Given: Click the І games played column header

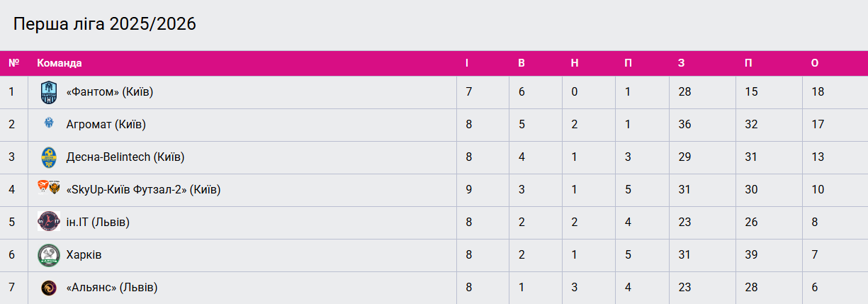Looking at the screenshot, I should coord(467,63).
